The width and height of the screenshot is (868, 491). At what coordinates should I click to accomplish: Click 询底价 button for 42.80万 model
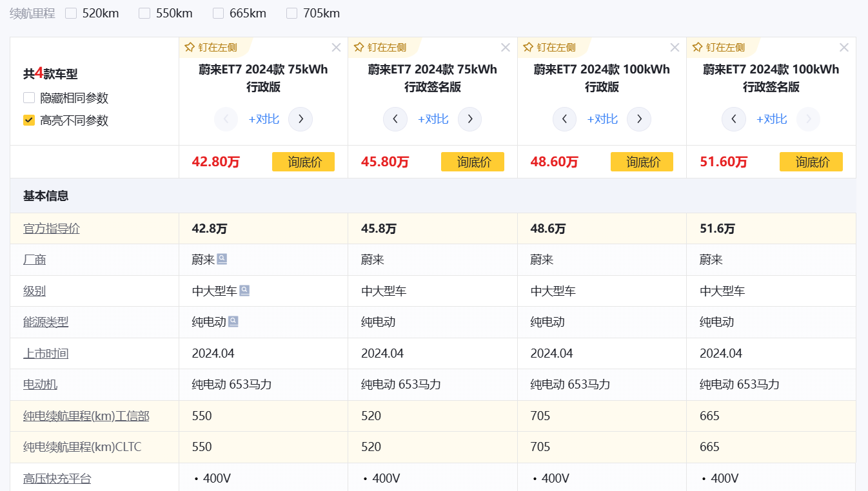(x=303, y=162)
